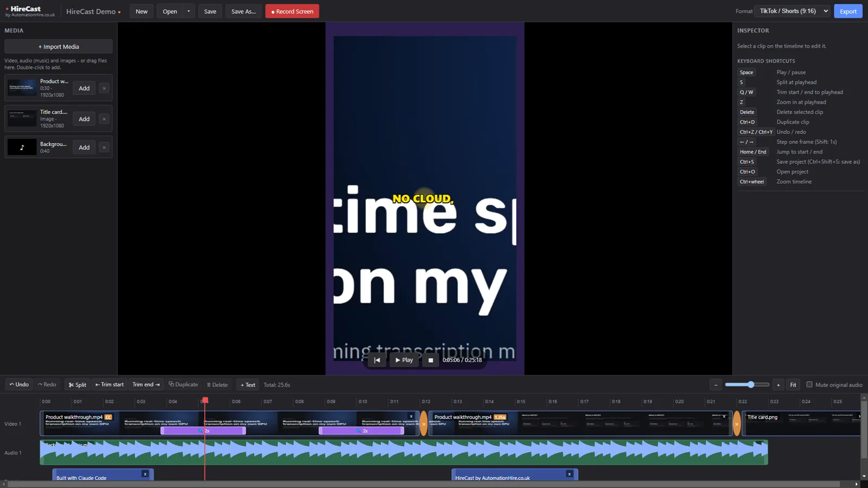Remove the 'HireCast by AutomationHire.co.uk' text clip

(569, 474)
